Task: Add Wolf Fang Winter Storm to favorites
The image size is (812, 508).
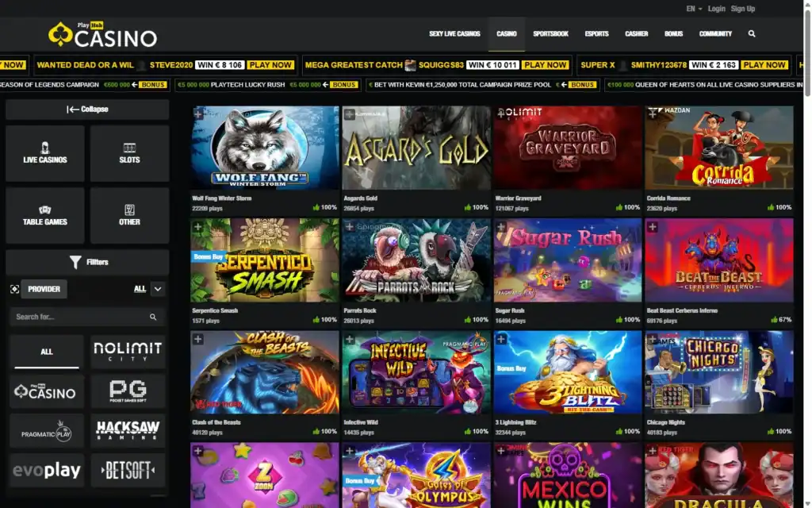Action: [197, 114]
